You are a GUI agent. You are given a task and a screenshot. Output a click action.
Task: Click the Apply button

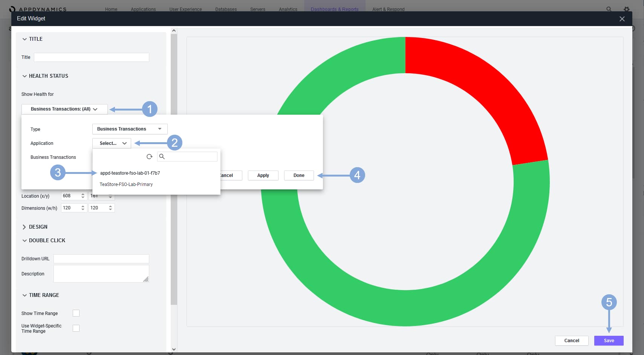[263, 175]
